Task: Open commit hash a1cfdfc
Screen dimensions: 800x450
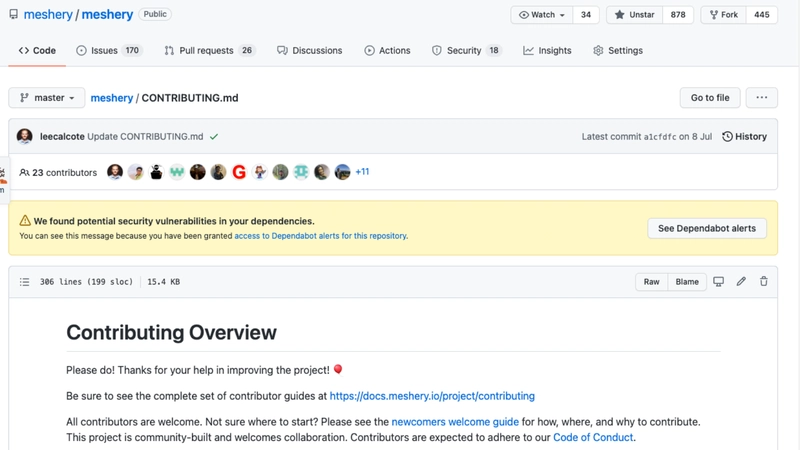Action: click(660, 137)
